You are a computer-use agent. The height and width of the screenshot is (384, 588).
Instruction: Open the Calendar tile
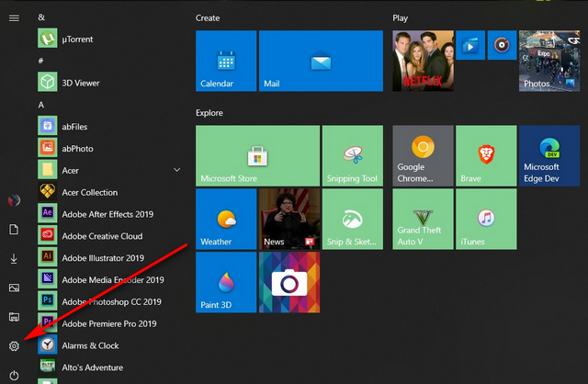226,61
